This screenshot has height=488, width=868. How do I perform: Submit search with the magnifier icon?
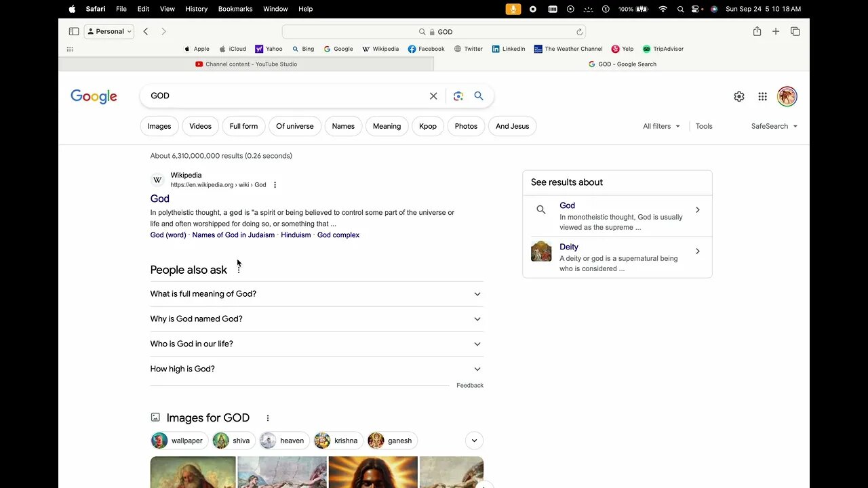479,96
